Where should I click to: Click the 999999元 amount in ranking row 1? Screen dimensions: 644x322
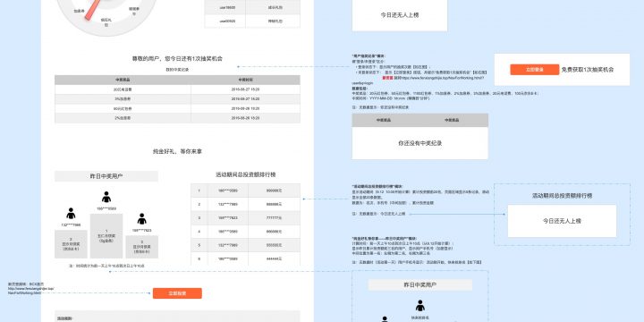[x=274, y=191]
